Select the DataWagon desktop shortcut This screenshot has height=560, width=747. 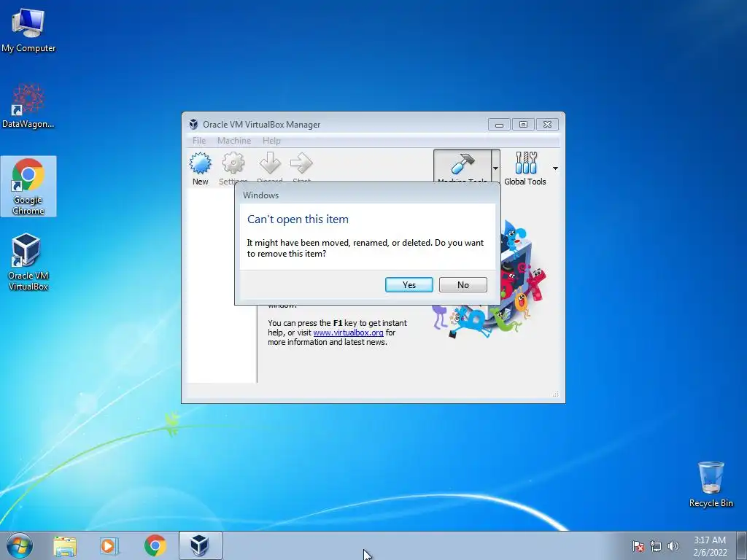28,106
